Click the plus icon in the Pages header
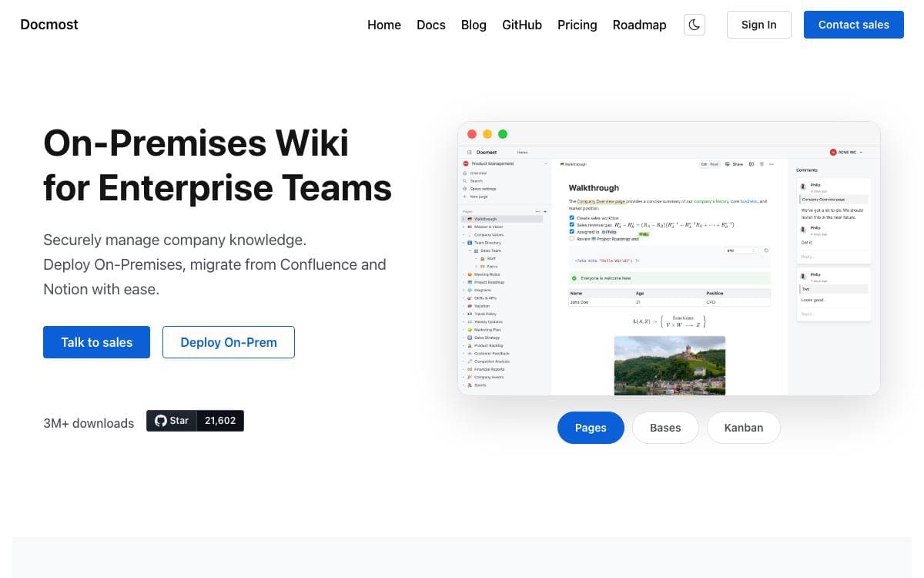This screenshot has height=578, width=924. click(545, 211)
